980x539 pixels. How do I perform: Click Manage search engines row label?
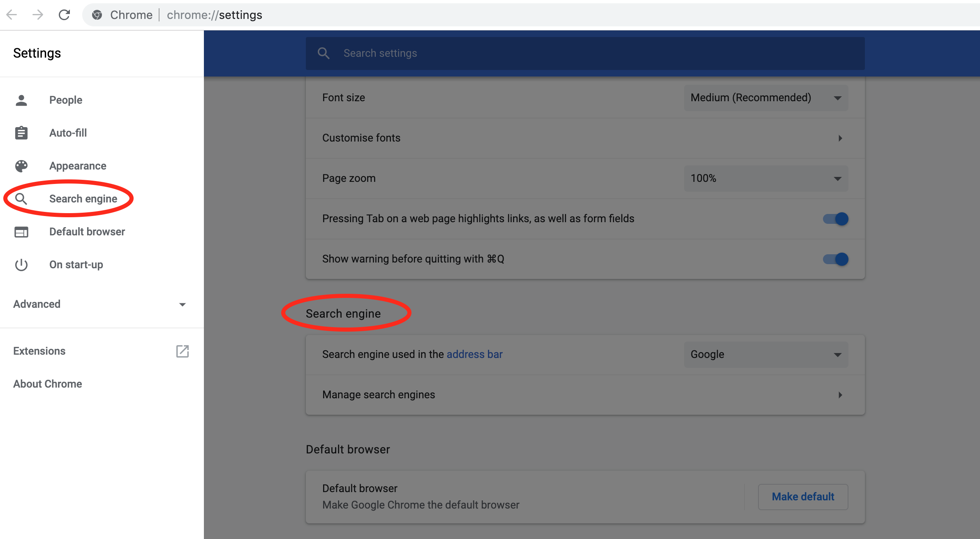[x=379, y=395]
